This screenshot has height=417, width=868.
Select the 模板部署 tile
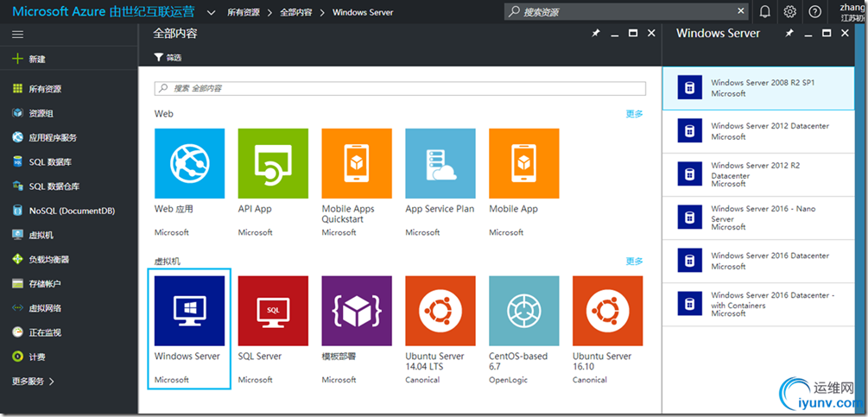[x=357, y=330]
